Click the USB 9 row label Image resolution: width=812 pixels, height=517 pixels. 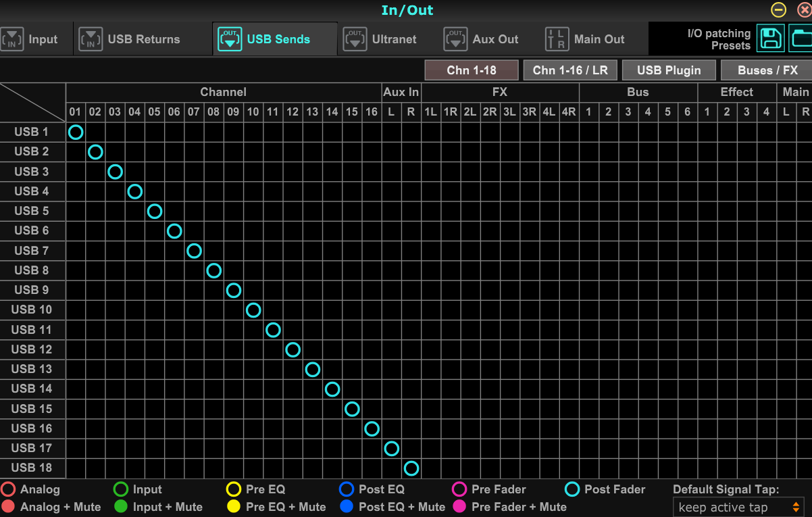(x=32, y=290)
